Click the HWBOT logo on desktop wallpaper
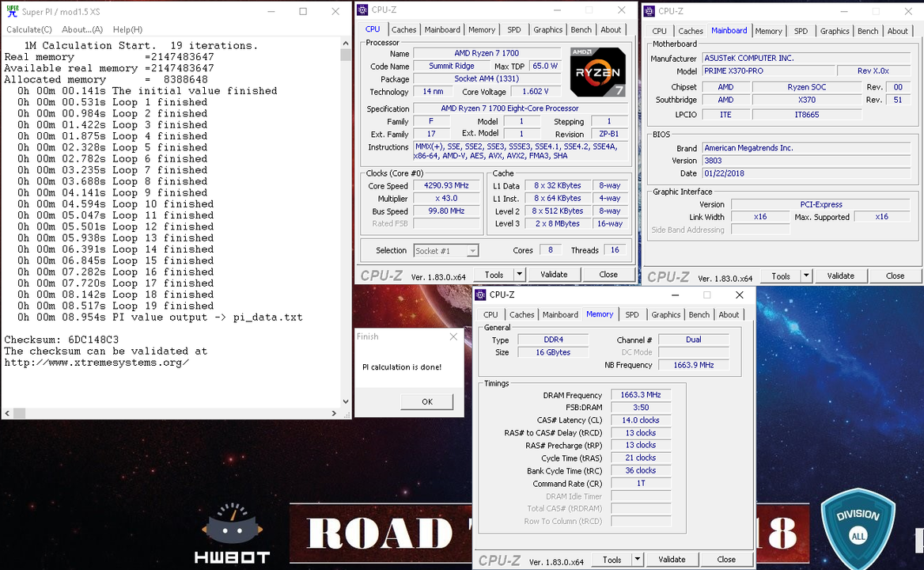Screen dimensions: 924x570 (x=232, y=533)
